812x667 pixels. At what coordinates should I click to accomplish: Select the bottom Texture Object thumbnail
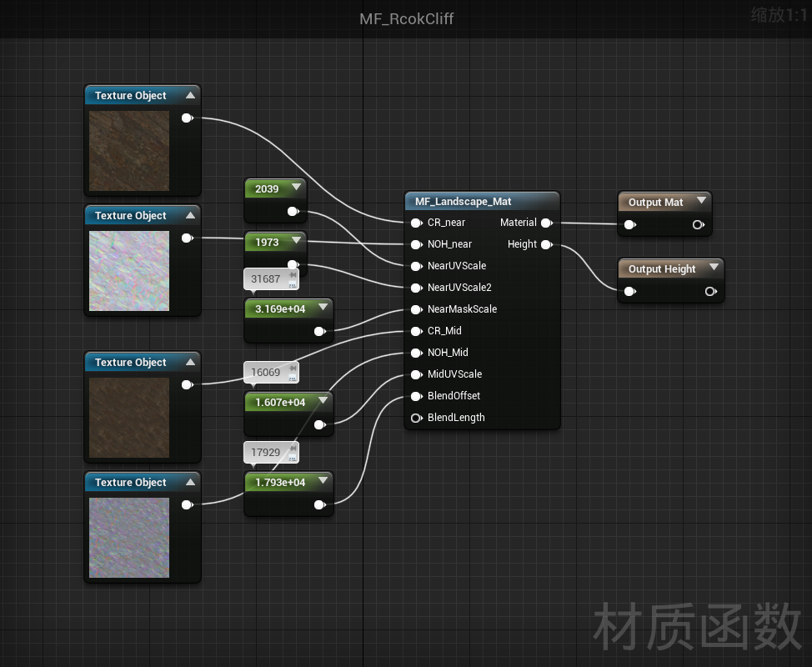[x=129, y=538]
